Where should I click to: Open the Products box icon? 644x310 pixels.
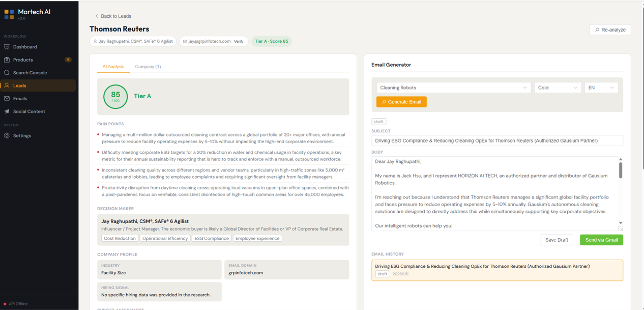coord(7,60)
